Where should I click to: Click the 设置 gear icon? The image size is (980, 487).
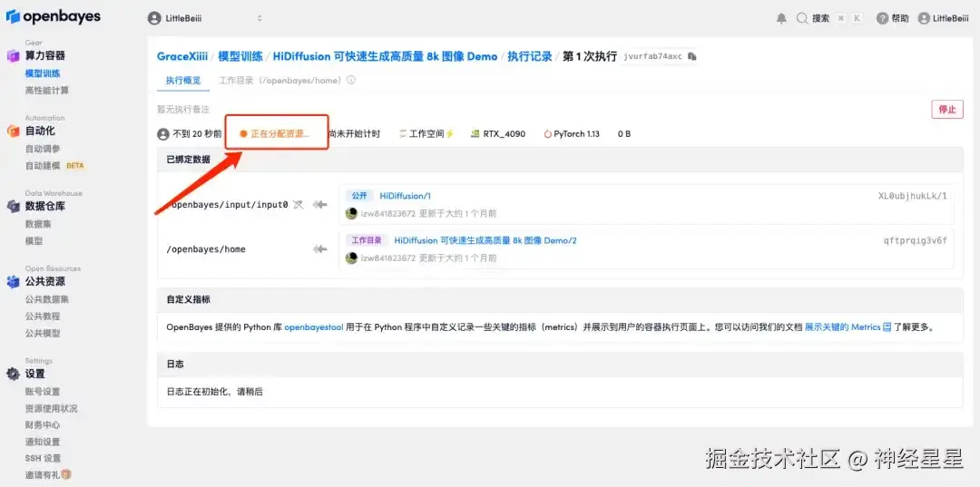coord(13,374)
